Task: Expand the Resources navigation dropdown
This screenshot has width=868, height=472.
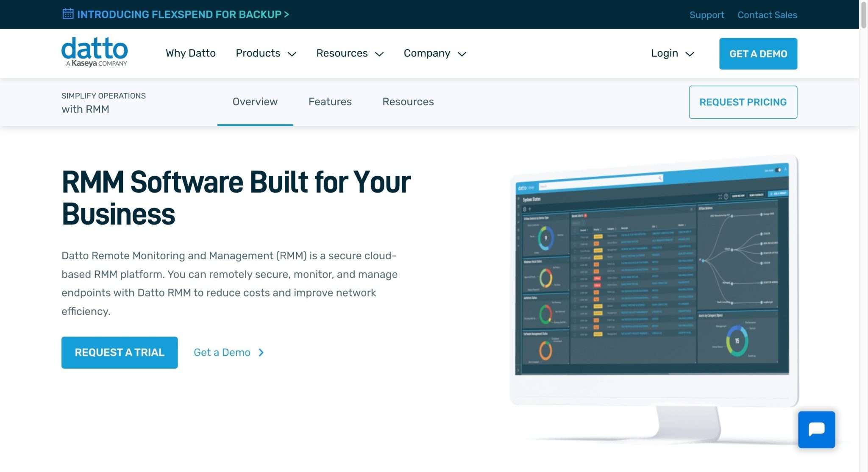Action: pos(350,53)
